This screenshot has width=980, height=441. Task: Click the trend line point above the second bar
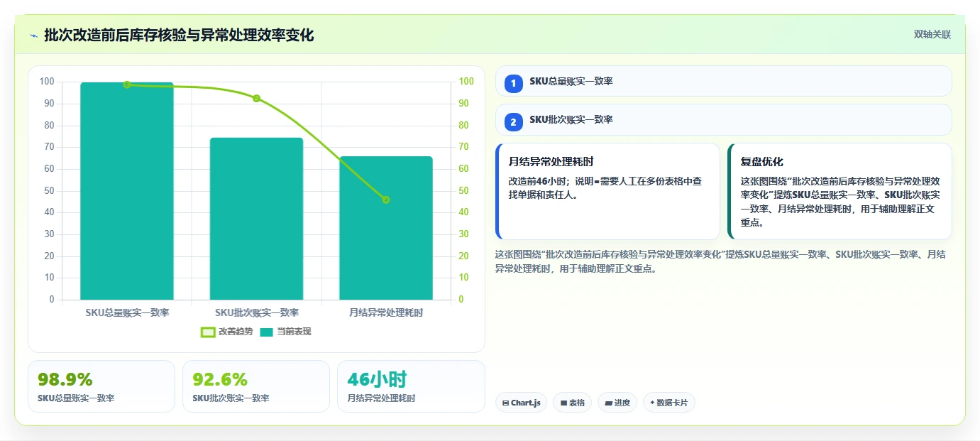click(256, 98)
